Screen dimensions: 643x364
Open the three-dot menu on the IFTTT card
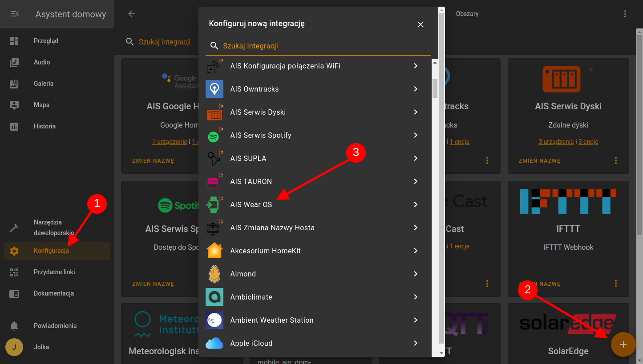coord(616,284)
